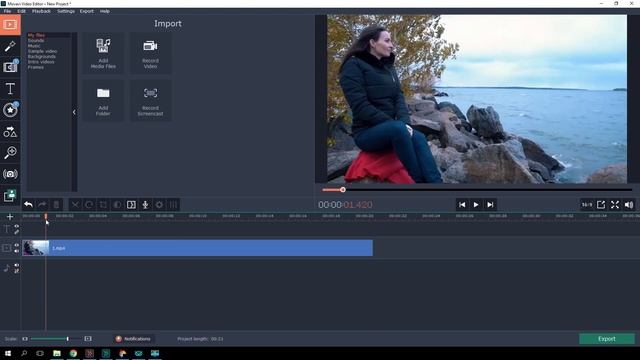Open the Filters magic wand tab

[10, 46]
